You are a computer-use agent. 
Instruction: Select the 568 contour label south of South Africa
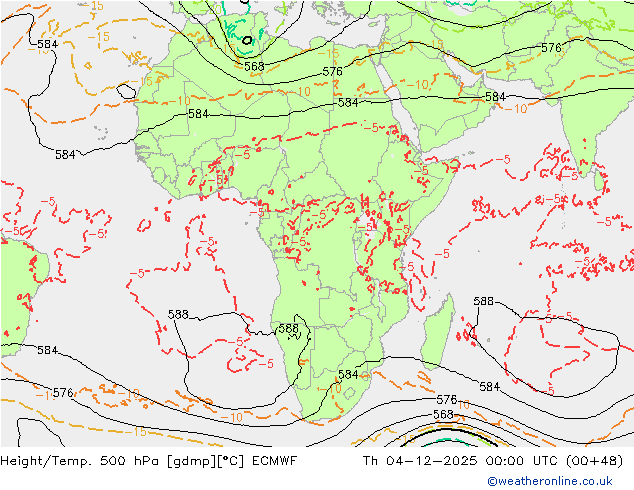click(443, 414)
